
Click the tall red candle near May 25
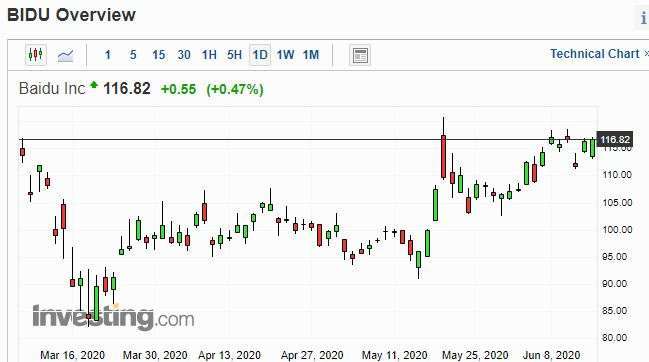click(x=443, y=156)
